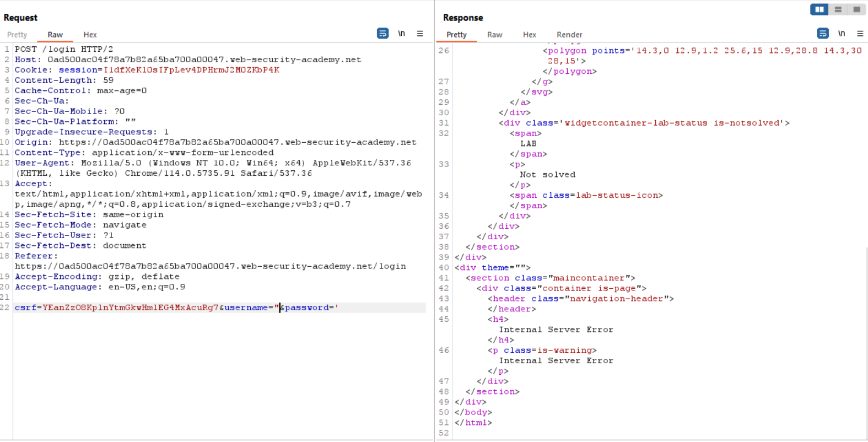Image resolution: width=868 pixels, height=442 pixels.
Task: Click the Host header line
Action: pyautogui.click(x=188, y=60)
